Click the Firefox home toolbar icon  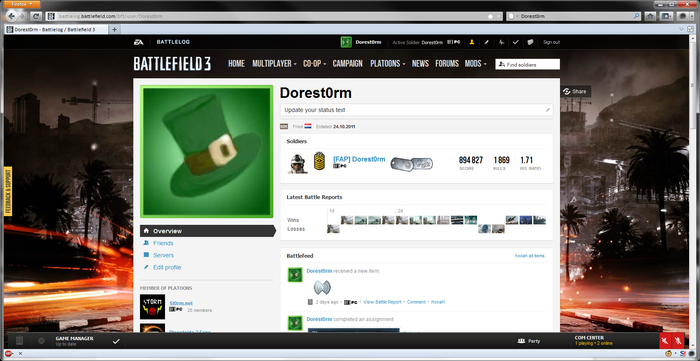pyautogui.click(x=650, y=16)
